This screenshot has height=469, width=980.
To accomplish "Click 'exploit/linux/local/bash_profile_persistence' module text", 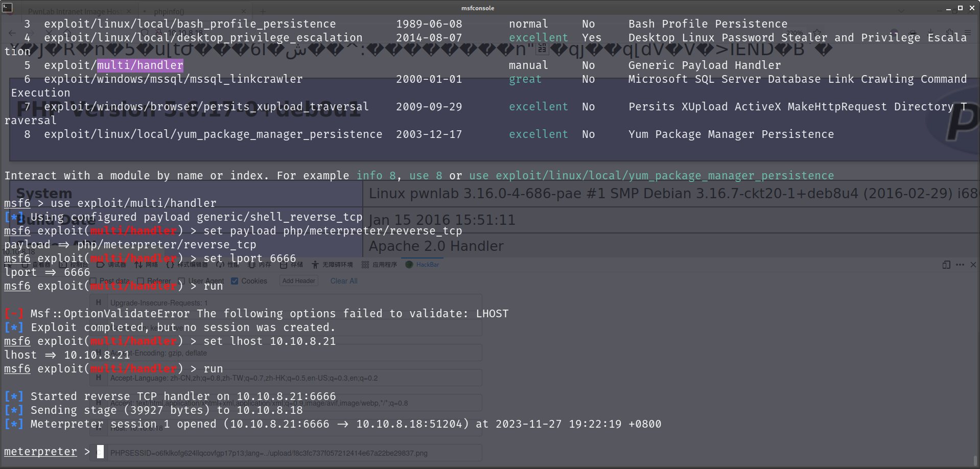I will [190, 24].
